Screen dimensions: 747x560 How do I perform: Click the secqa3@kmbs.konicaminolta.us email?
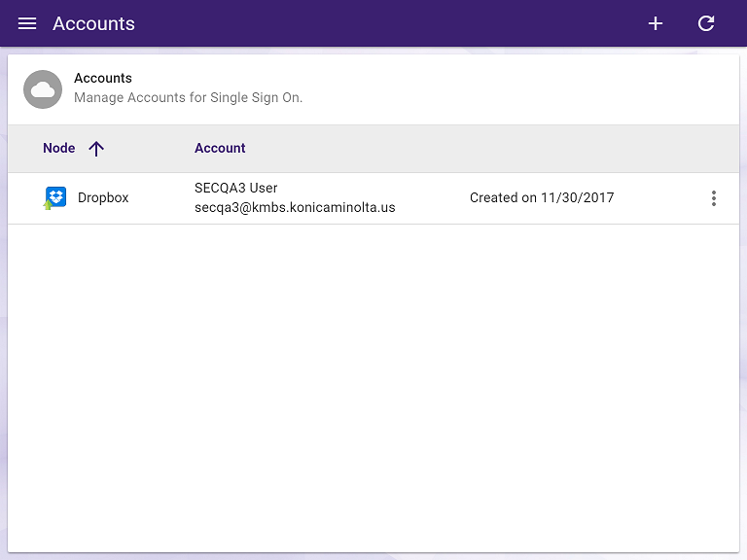(295, 208)
